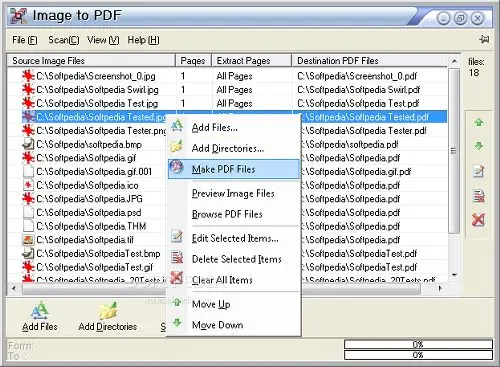
Task: Choose Browse PDF Files in context menu
Action: tap(234, 214)
